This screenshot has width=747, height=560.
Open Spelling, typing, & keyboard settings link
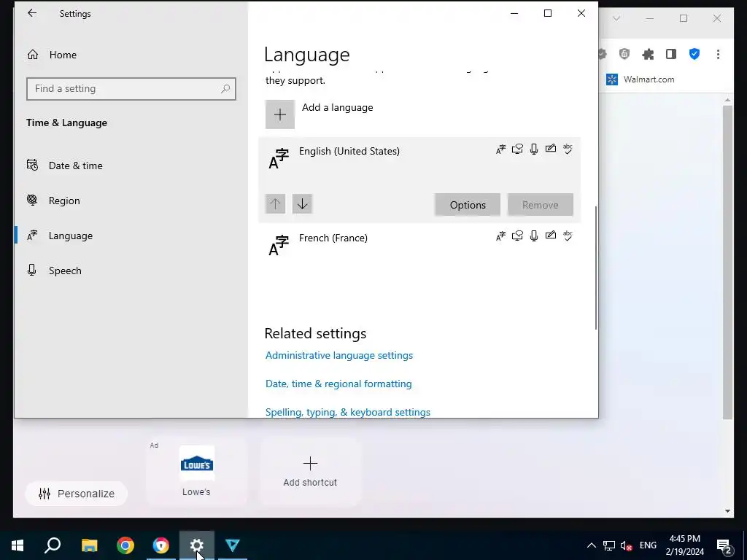click(x=348, y=413)
